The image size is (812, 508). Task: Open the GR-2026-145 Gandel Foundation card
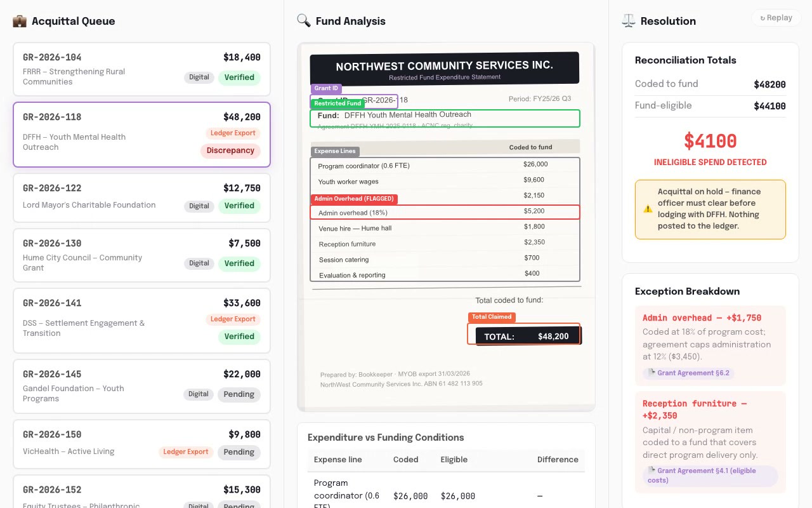(141, 386)
